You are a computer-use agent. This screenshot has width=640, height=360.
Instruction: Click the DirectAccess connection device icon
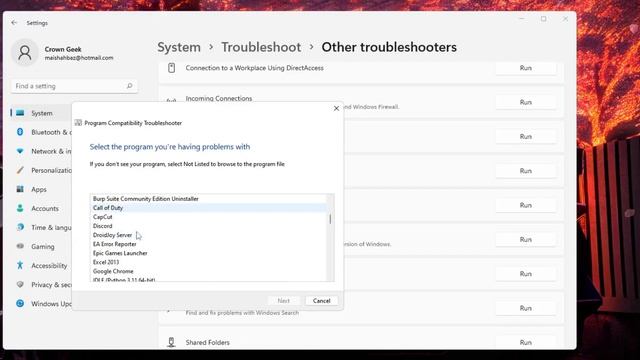171,68
